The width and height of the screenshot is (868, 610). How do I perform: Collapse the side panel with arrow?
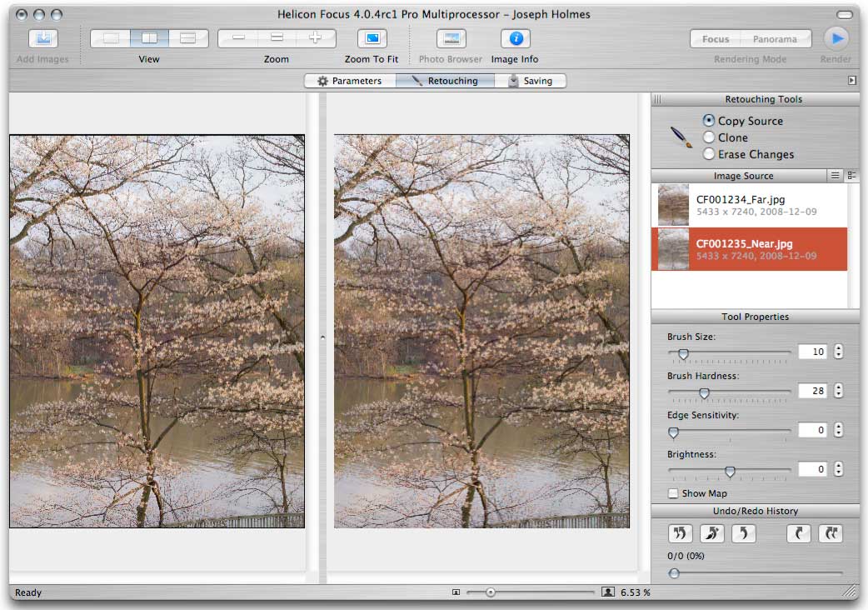pos(851,81)
